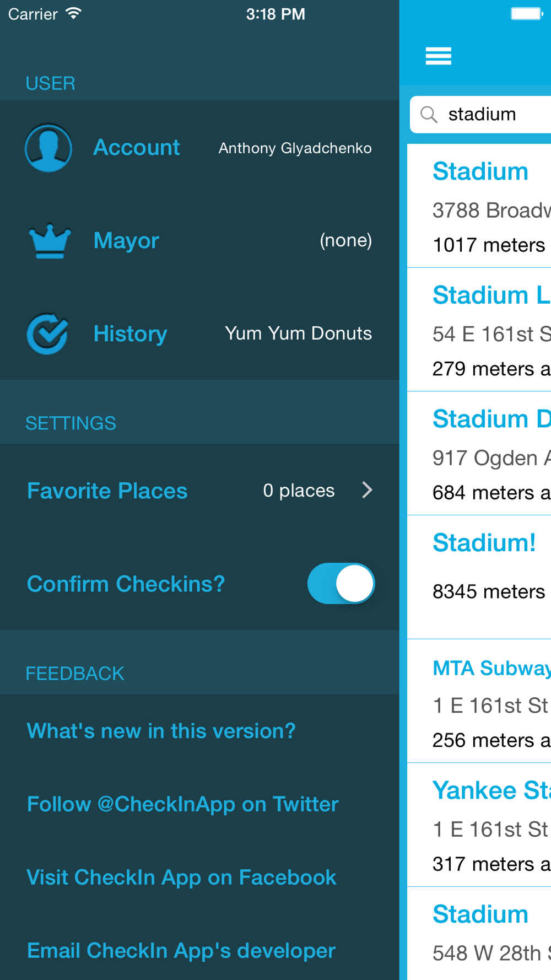Viewport: 551px width, 980px height.
Task: Open Favorite Places 0 places row
Action: tap(199, 490)
